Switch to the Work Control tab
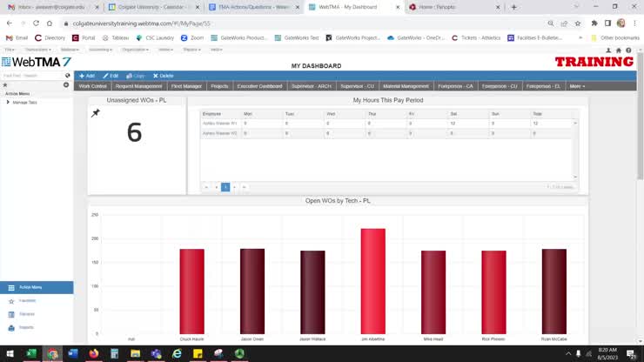The height and width of the screenshot is (362, 644). (93, 86)
